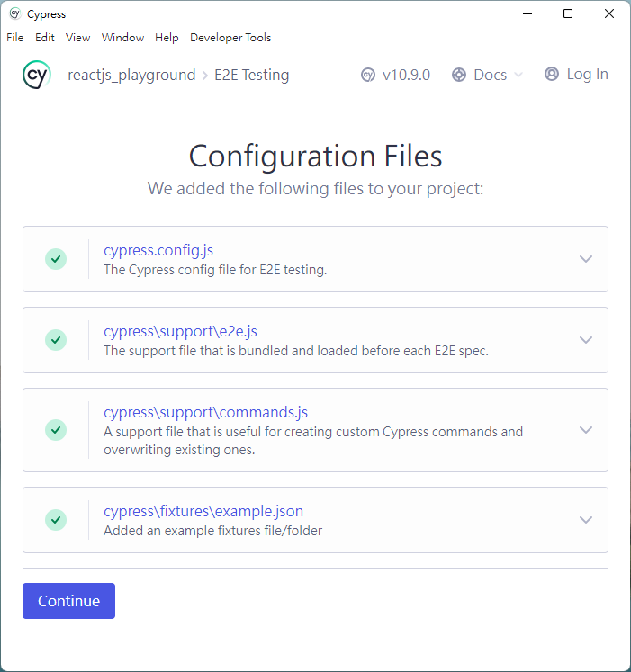631x672 pixels.
Task: Click the Cypress version icon beside v10.9.0
Action: (x=368, y=75)
